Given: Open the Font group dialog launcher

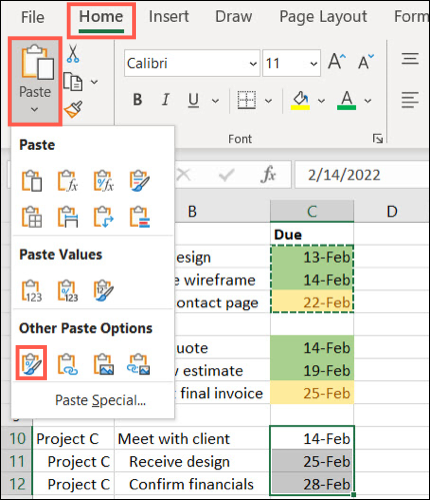Looking at the screenshot, I should [x=378, y=138].
